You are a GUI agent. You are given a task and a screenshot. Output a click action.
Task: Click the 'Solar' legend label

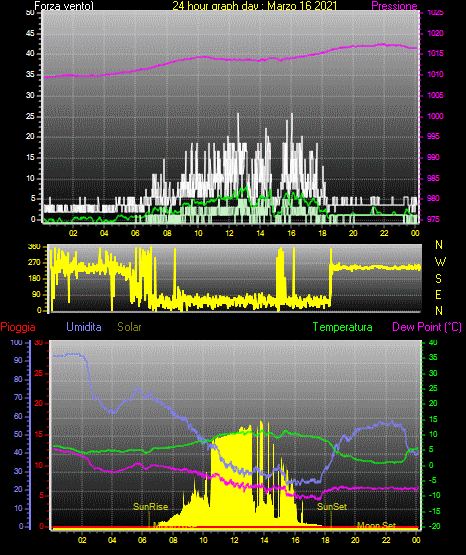click(129, 327)
